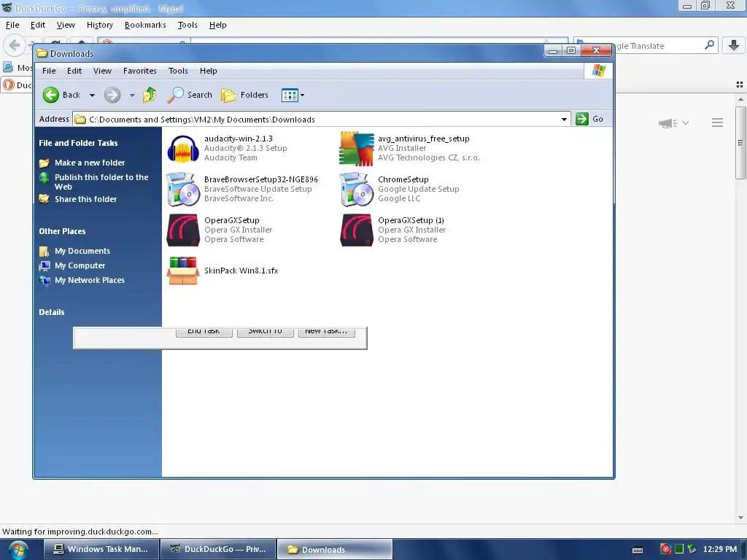
Task: Click the red shield tray icon
Action: click(x=665, y=549)
